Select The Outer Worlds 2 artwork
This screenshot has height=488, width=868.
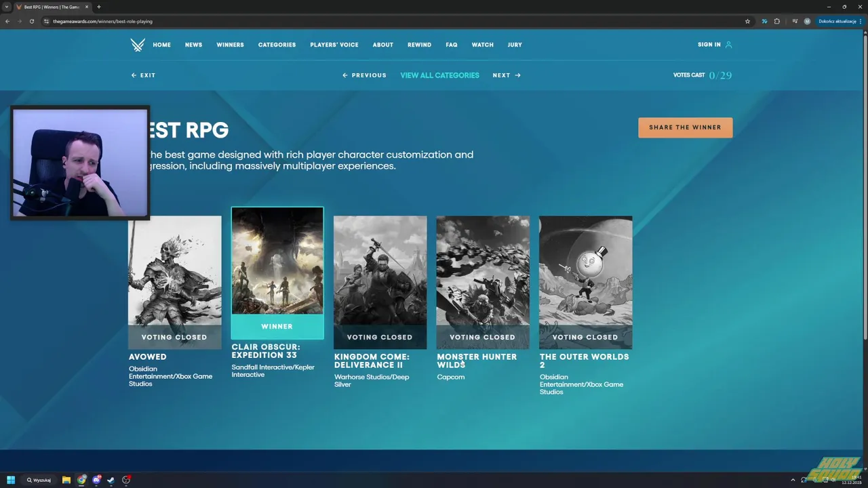(586, 282)
